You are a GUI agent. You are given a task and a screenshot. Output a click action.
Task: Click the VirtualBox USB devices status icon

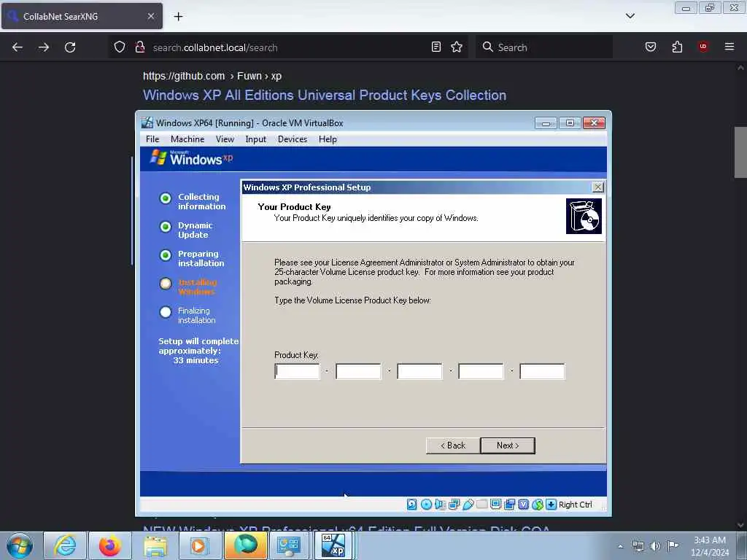(468, 505)
